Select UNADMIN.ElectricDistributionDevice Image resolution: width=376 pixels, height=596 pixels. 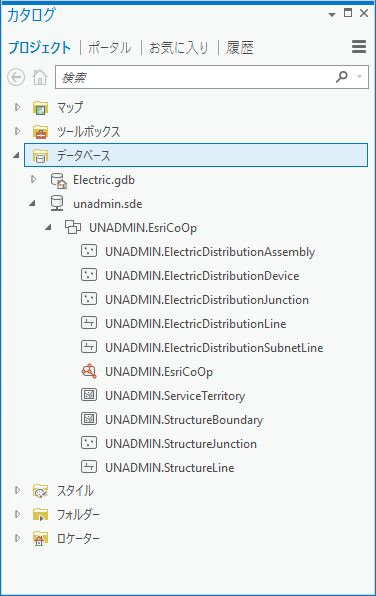pyautogui.click(x=202, y=276)
